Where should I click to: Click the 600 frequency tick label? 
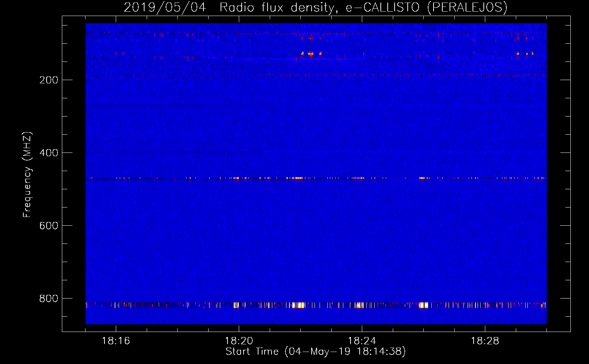(x=49, y=226)
